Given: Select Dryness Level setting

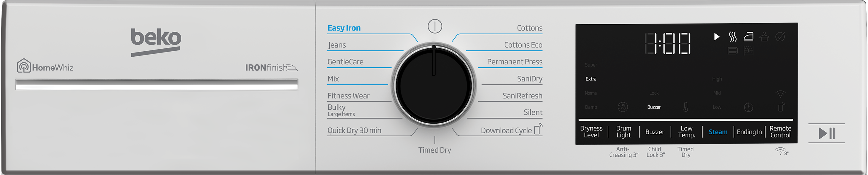Looking at the screenshot, I should [x=591, y=132].
